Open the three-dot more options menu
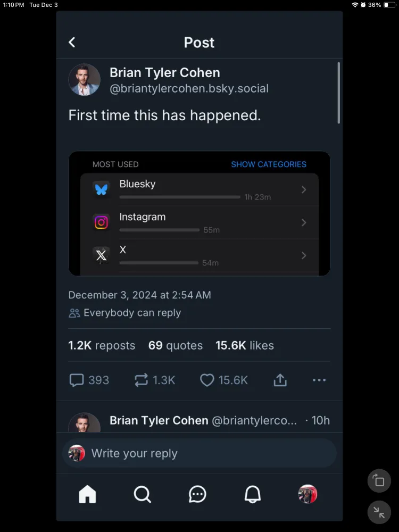 [x=319, y=380]
